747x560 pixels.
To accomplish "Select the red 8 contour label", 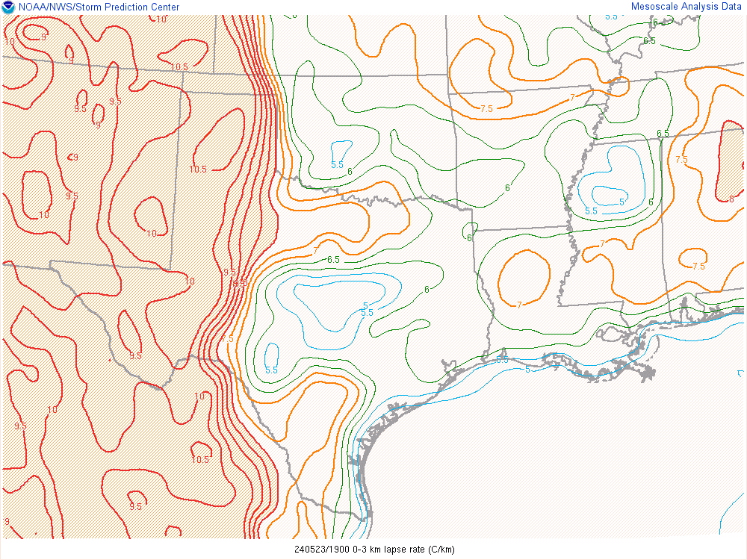I will [x=731, y=199].
